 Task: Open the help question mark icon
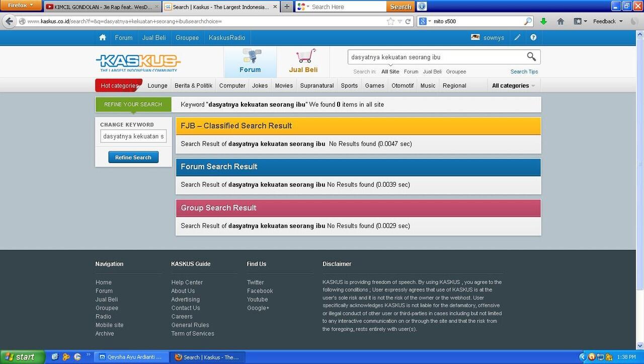pyautogui.click(x=533, y=37)
